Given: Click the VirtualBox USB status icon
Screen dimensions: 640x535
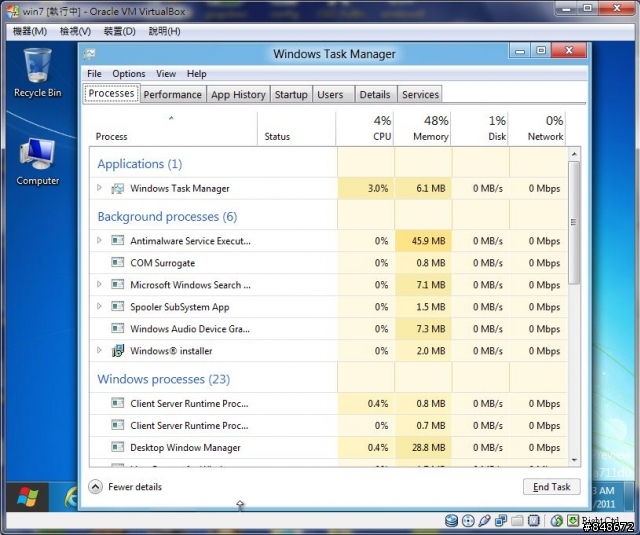Looking at the screenshot, I should pyautogui.click(x=484, y=520).
